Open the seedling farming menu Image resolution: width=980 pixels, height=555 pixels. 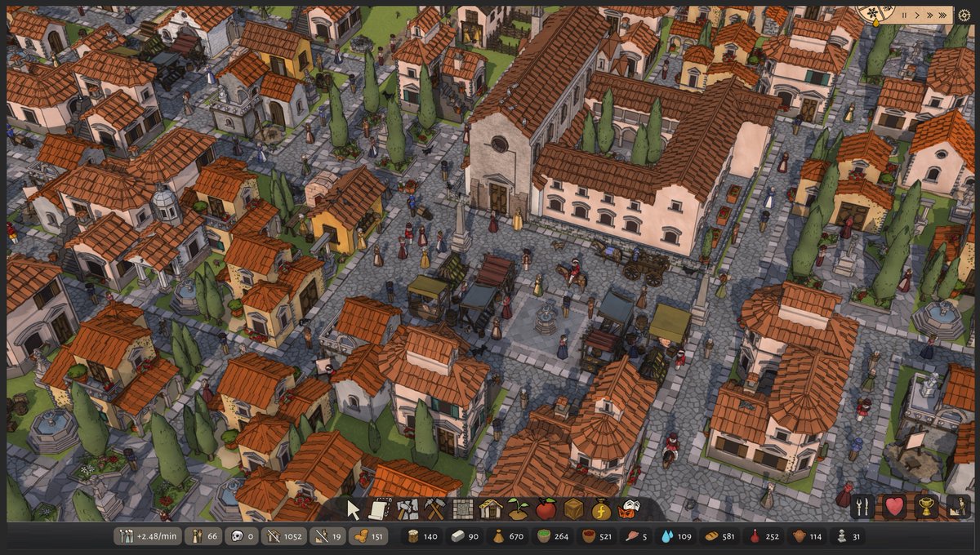point(519,509)
